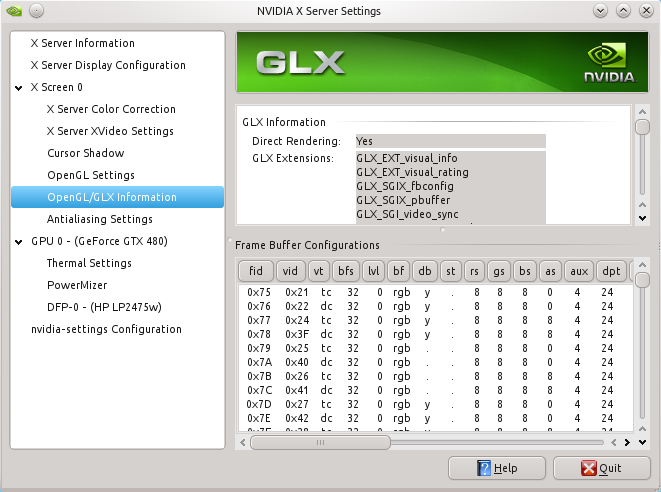This screenshot has width=661, height=492.
Task: Select Cursor Shadow settings
Action: (86, 153)
